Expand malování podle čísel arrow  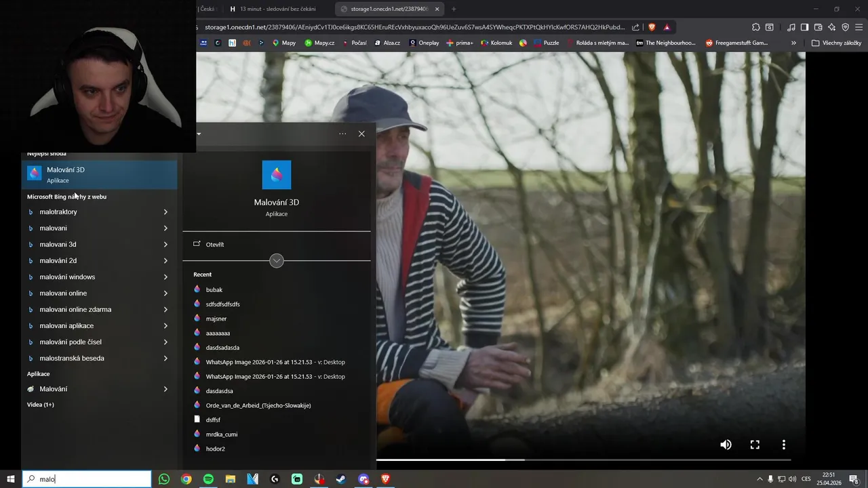[x=165, y=342]
